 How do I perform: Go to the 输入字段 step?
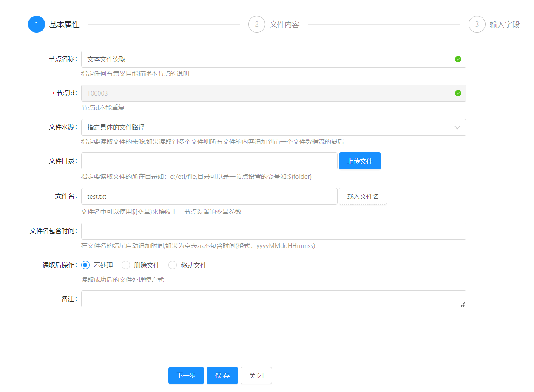[505, 25]
